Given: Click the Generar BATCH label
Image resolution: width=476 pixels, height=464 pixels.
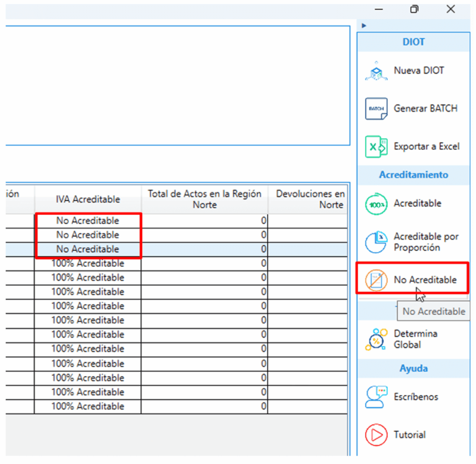Looking at the screenshot, I should coord(425,109).
